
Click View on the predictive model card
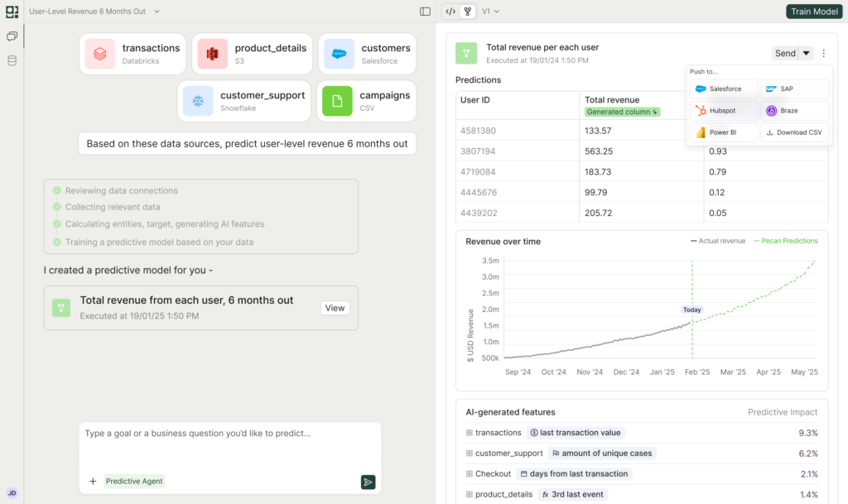334,307
